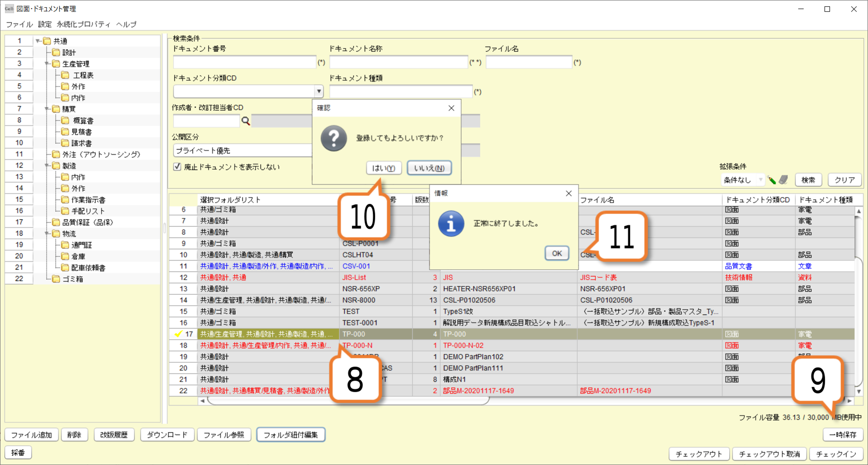Click the ドキュメント名称 input field
This screenshot has height=465, width=868.
click(x=399, y=62)
